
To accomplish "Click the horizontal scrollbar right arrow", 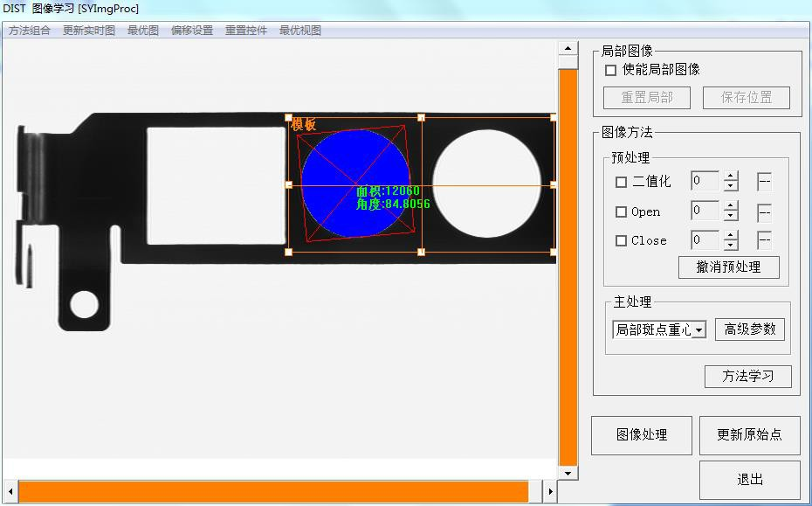I will click(x=549, y=492).
